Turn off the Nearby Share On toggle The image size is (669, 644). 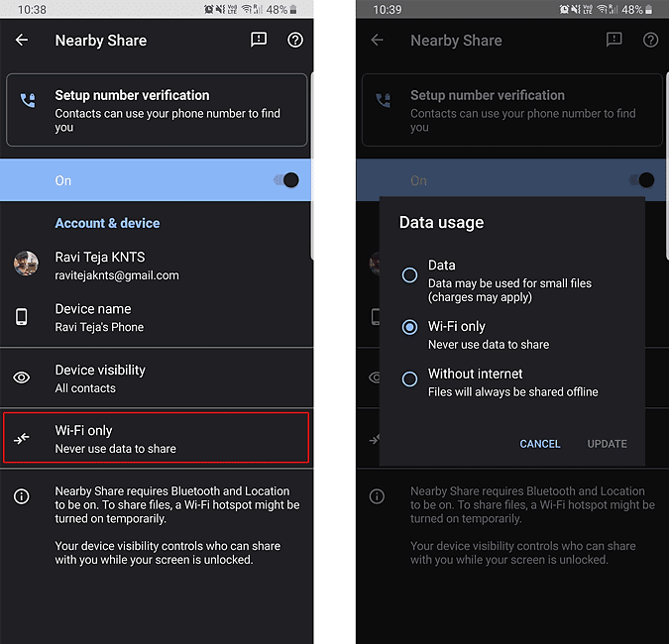(285, 180)
